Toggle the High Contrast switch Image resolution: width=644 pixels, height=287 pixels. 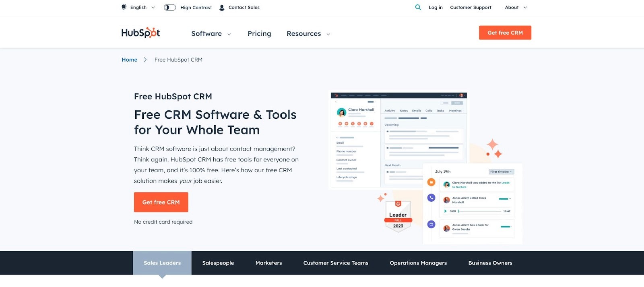click(170, 7)
